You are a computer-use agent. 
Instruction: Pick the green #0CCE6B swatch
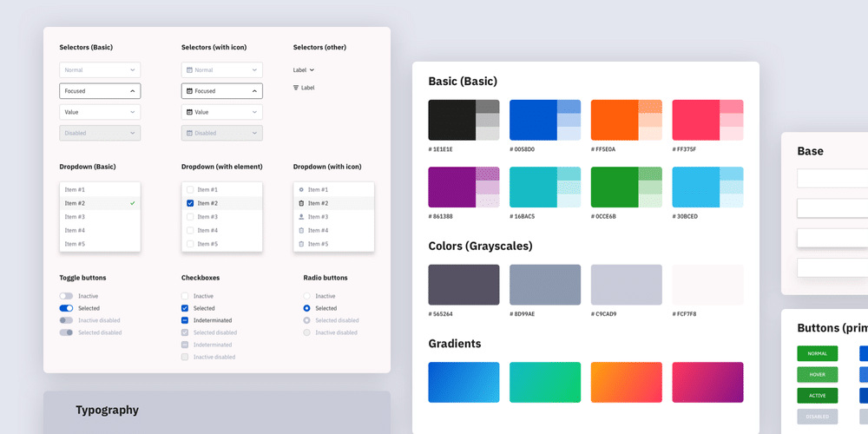[615, 187]
